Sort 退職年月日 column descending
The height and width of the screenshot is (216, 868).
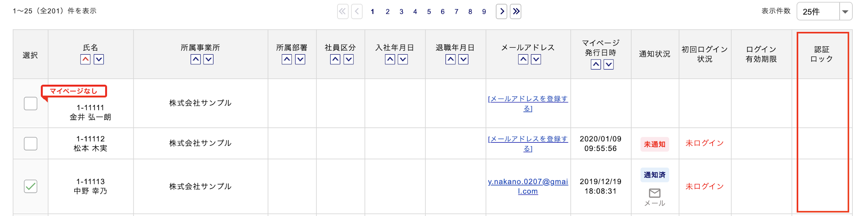[464, 59]
